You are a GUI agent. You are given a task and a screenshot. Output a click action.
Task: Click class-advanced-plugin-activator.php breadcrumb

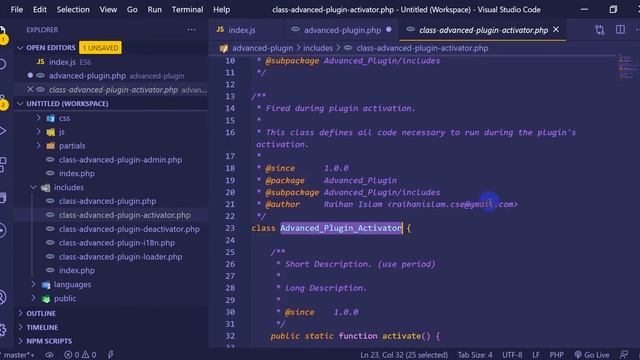click(422, 48)
